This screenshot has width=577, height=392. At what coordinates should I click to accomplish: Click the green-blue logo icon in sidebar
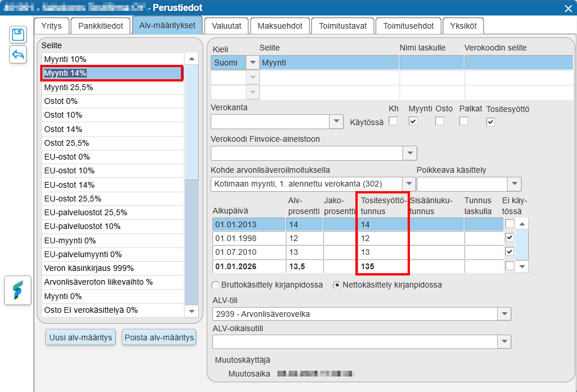point(18,290)
